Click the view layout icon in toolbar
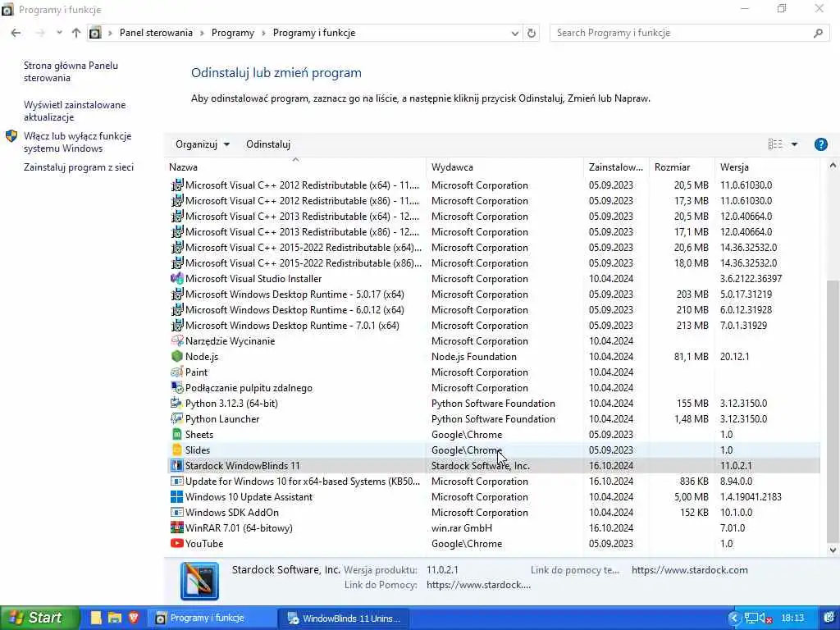This screenshot has width=840, height=630. [775, 144]
